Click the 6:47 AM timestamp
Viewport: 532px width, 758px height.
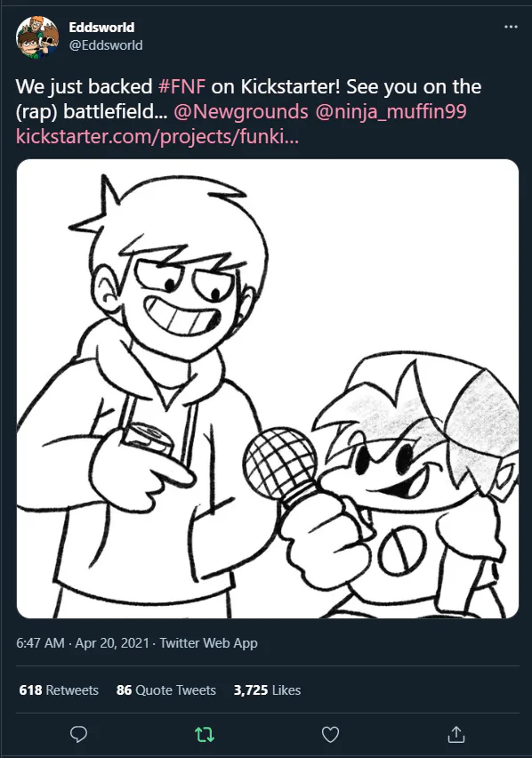(x=40, y=643)
